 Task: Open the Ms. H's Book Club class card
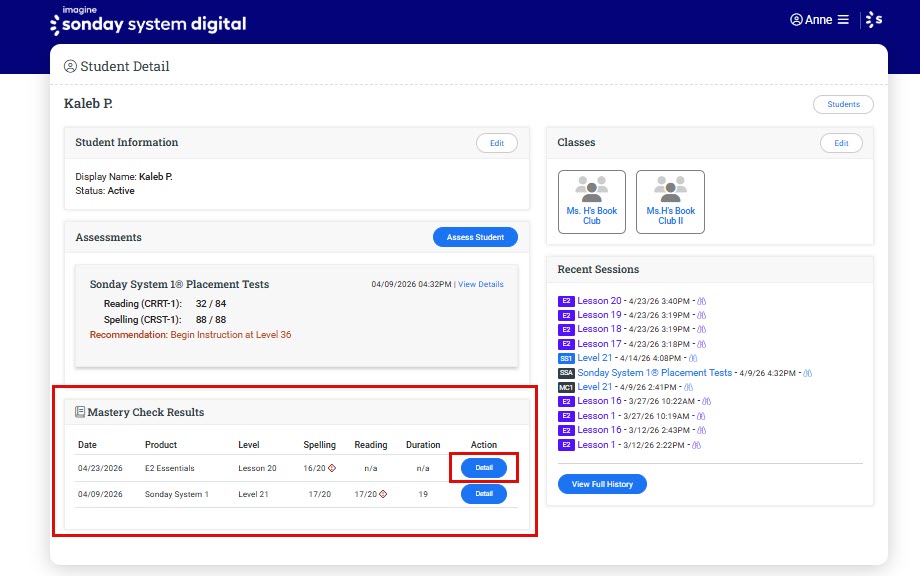[x=591, y=202]
